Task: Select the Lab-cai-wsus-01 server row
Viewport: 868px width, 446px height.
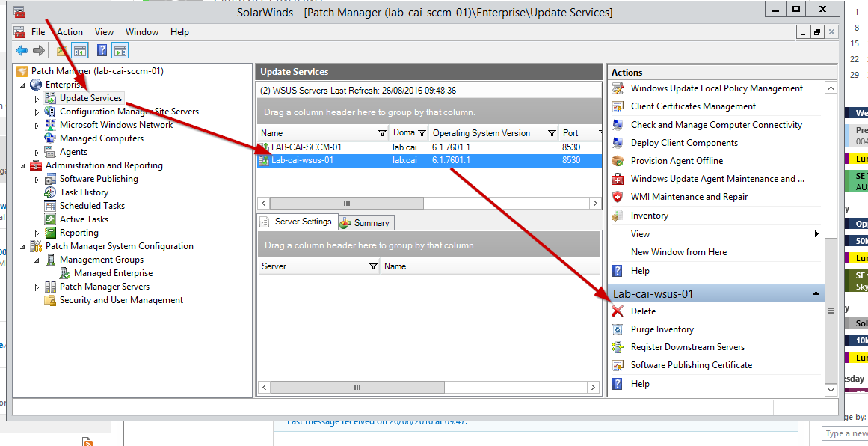Action: click(430, 161)
